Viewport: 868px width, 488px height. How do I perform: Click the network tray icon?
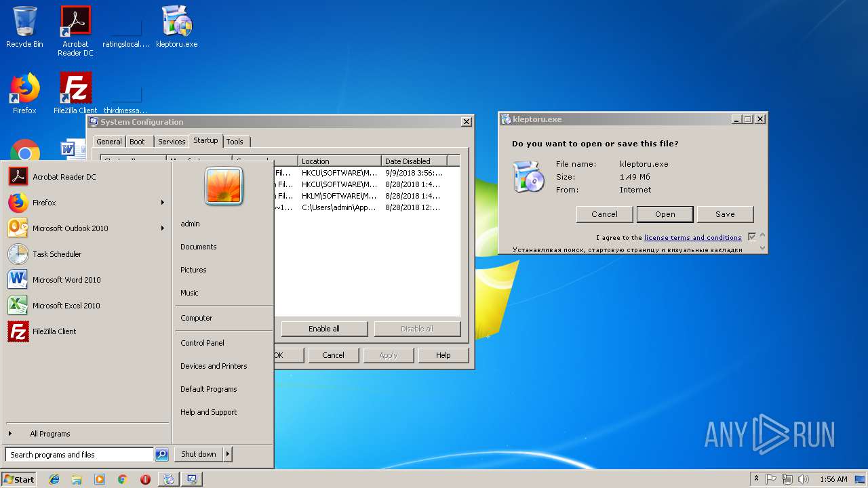pyautogui.click(x=787, y=479)
